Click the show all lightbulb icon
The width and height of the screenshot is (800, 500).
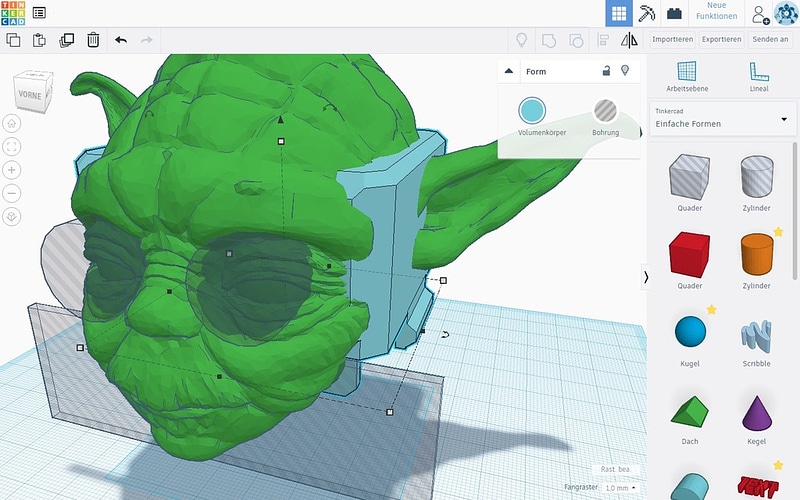coord(521,40)
